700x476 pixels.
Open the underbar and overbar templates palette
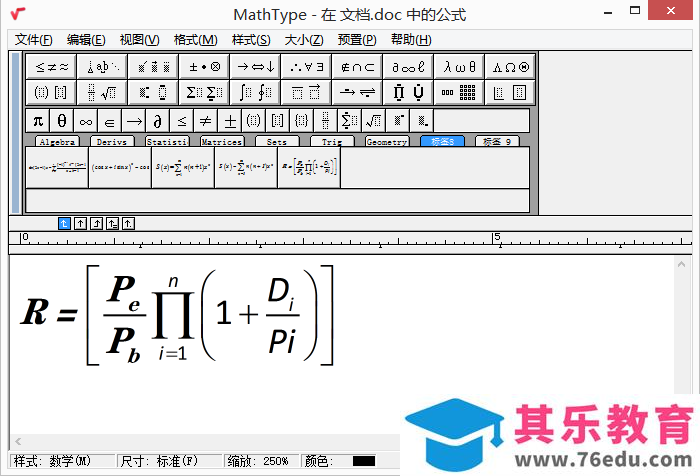click(x=306, y=92)
